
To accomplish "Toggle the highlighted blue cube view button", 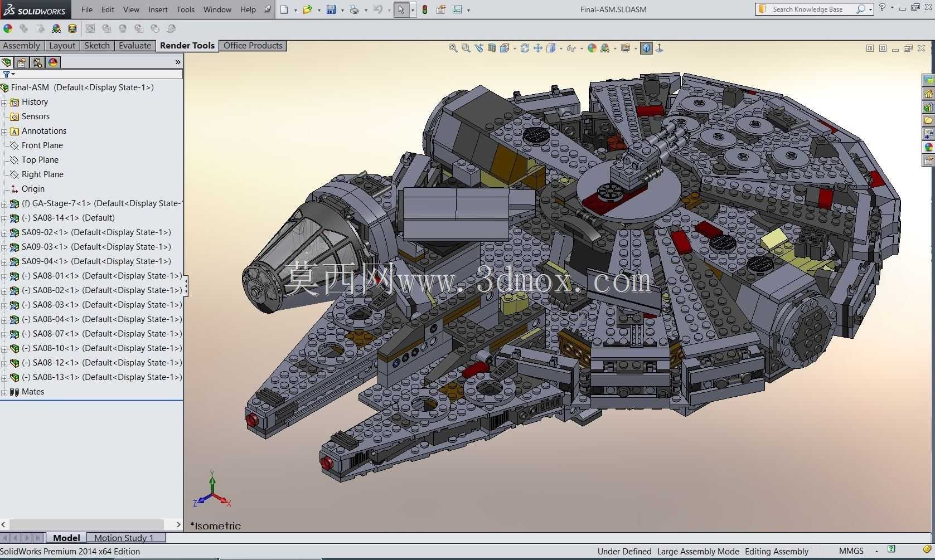I will tap(646, 48).
